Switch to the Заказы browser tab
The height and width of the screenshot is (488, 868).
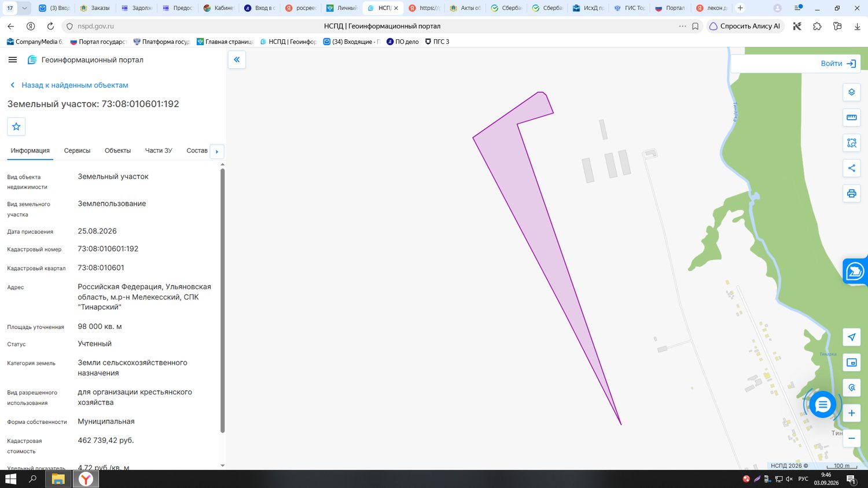tap(95, 8)
